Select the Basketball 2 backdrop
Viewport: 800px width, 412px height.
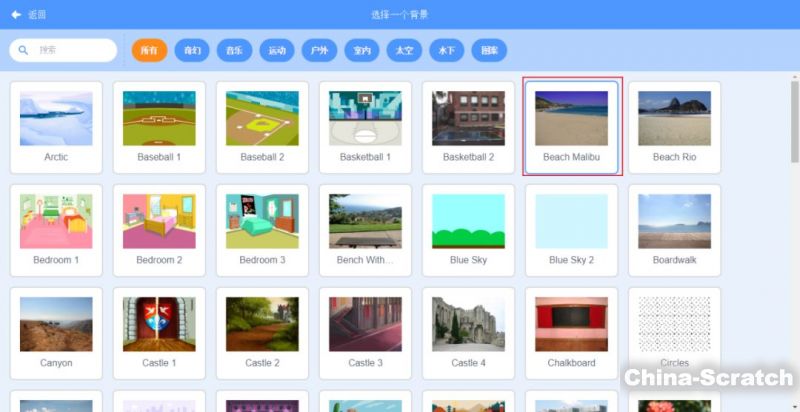(468, 127)
